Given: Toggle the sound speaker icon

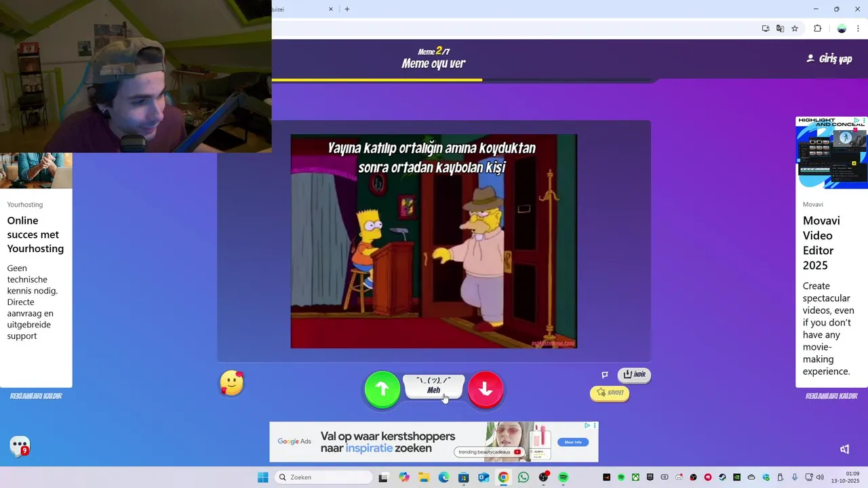Looking at the screenshot, I should (845, 449).
